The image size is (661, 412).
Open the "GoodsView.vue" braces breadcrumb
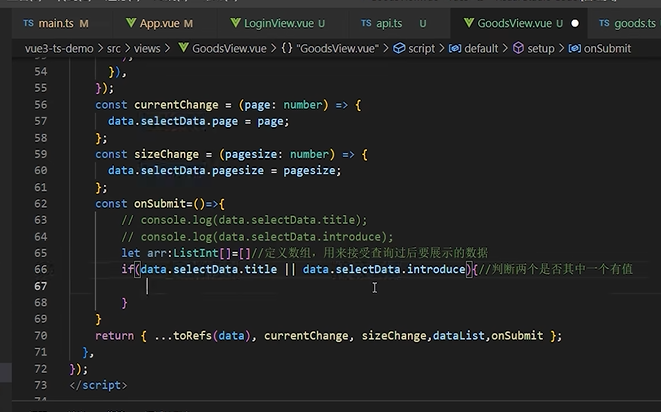coord(337,48)
